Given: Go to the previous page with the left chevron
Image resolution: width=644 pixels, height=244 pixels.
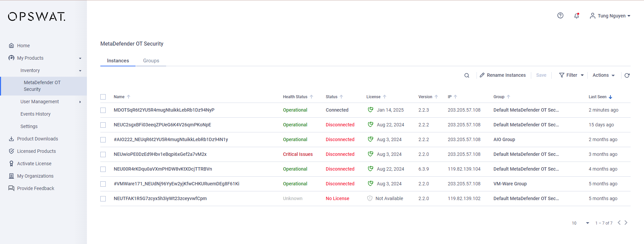Looking at the screenshot, I should [619, 223].
